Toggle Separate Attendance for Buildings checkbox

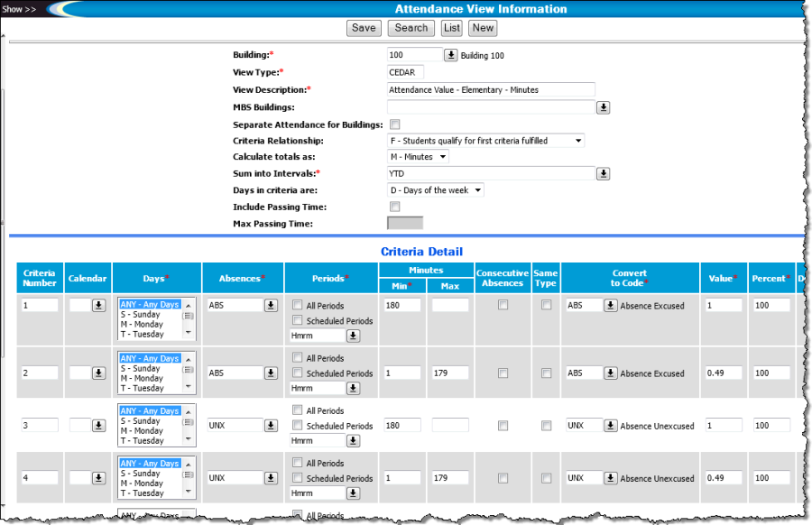tap(394, 124)
